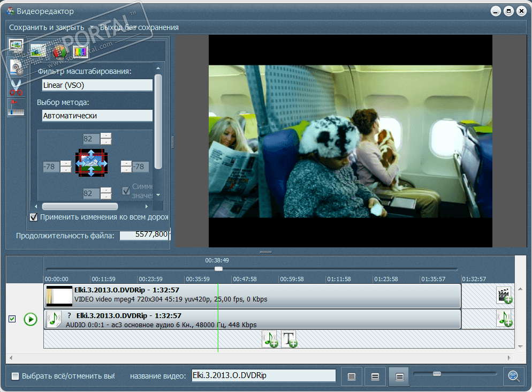Screen dimensions: 532x392
Task: Click the timeline zoom slider handle
Action: coord(437,374)
